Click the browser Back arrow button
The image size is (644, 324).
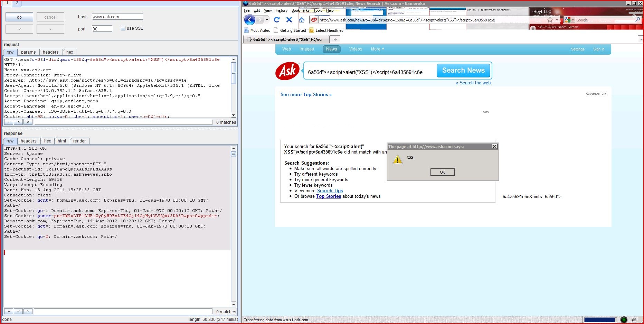pos(250,20)
